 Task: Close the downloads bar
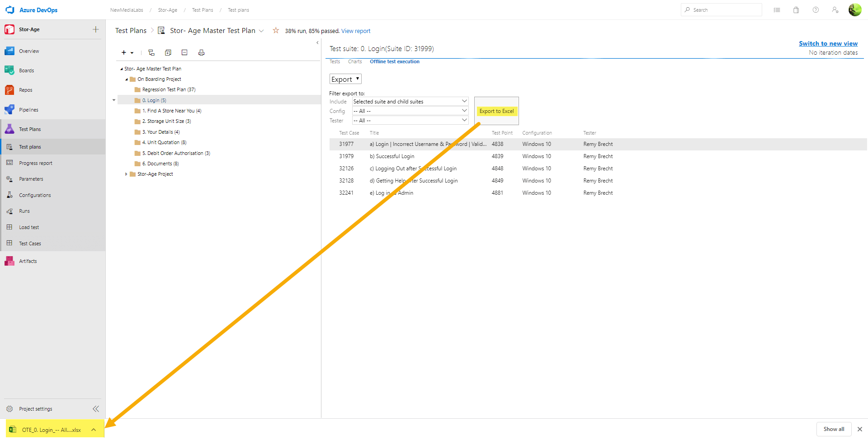(x=860, y=429)
